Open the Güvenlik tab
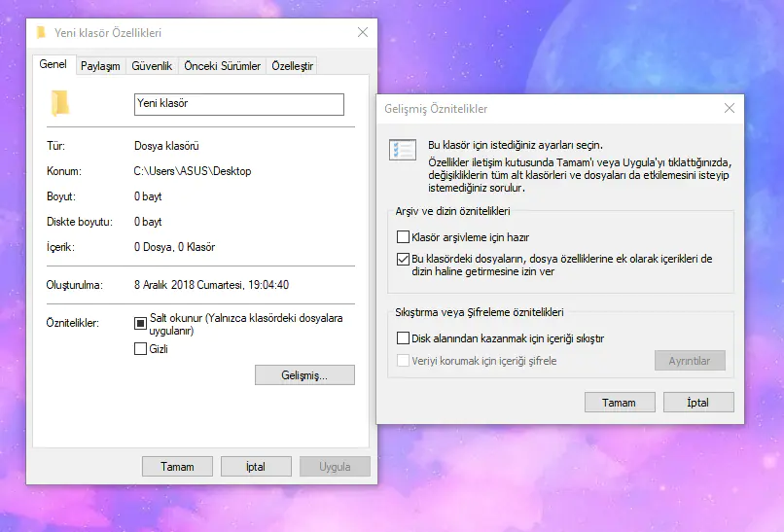 pyautogui.click(x=152, y=66)
